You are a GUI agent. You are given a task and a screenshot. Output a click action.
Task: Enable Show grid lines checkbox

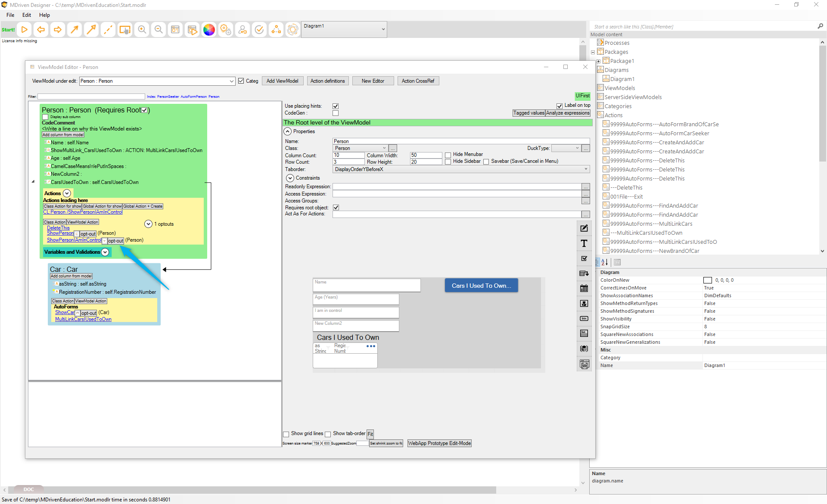286,434
